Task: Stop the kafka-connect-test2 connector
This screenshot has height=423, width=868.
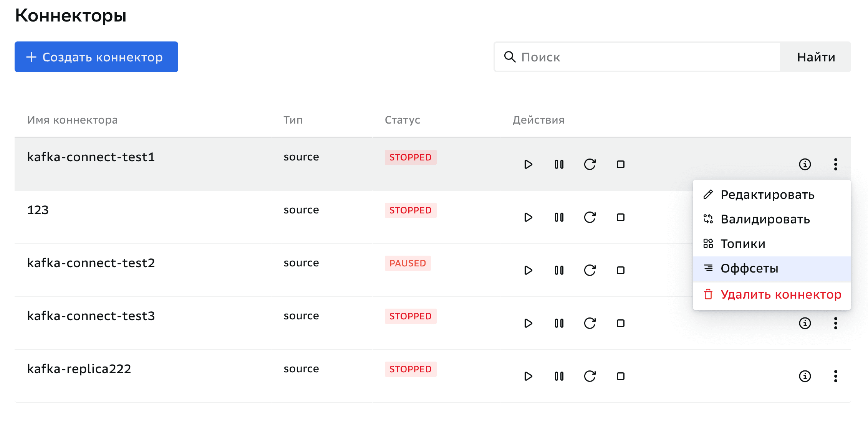Action: pos(620,270)
